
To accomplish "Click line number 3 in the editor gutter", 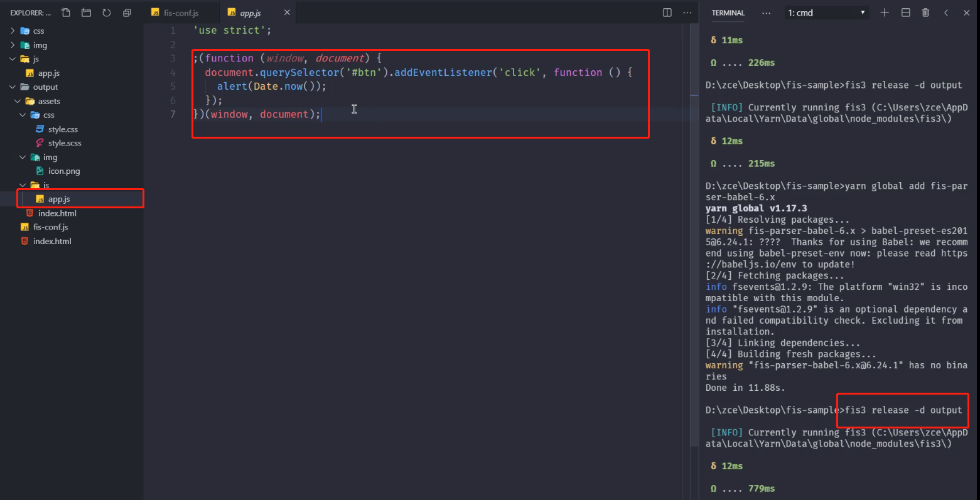I will tap(173, 58).
